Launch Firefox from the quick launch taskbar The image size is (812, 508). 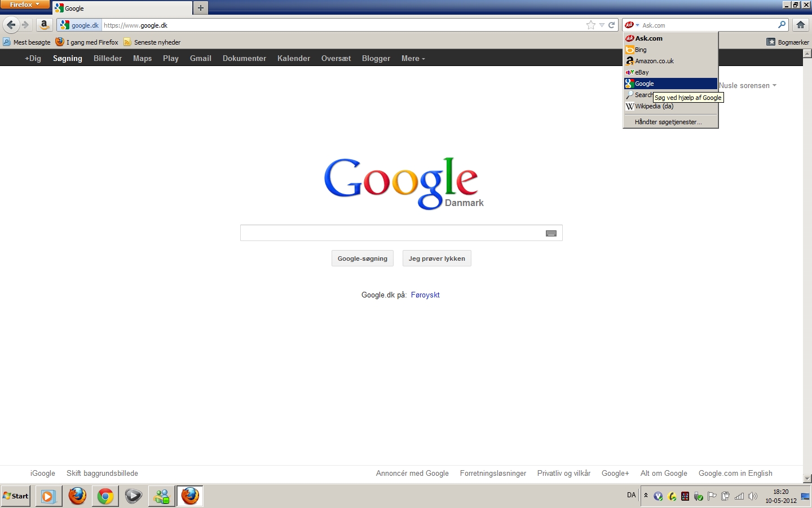[x=77, y=496]
